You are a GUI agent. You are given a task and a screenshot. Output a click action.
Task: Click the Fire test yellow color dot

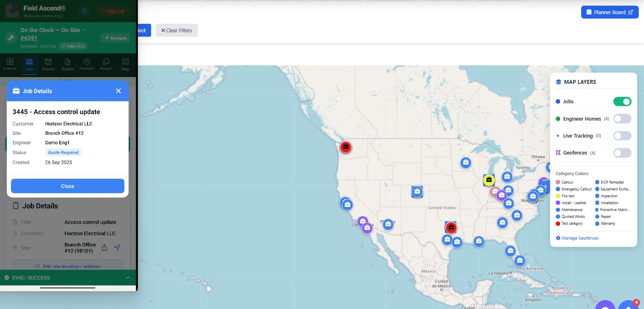pyautogui.click(x=558, y=196)
